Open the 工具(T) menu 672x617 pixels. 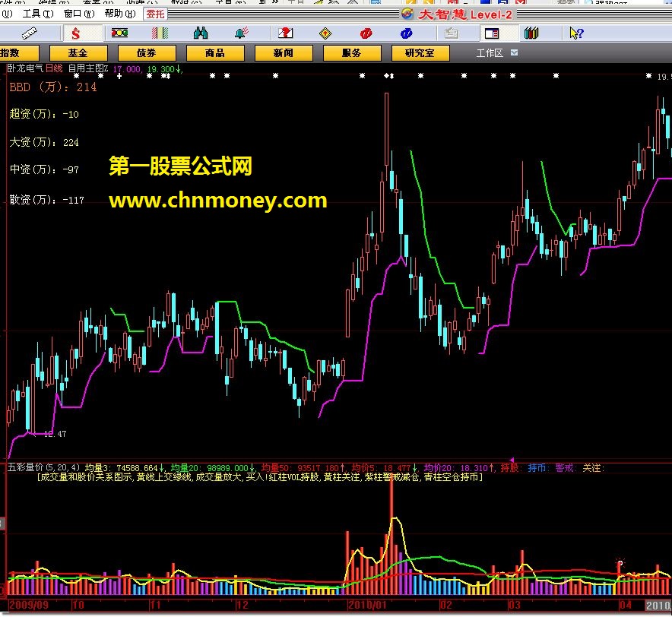38,14
